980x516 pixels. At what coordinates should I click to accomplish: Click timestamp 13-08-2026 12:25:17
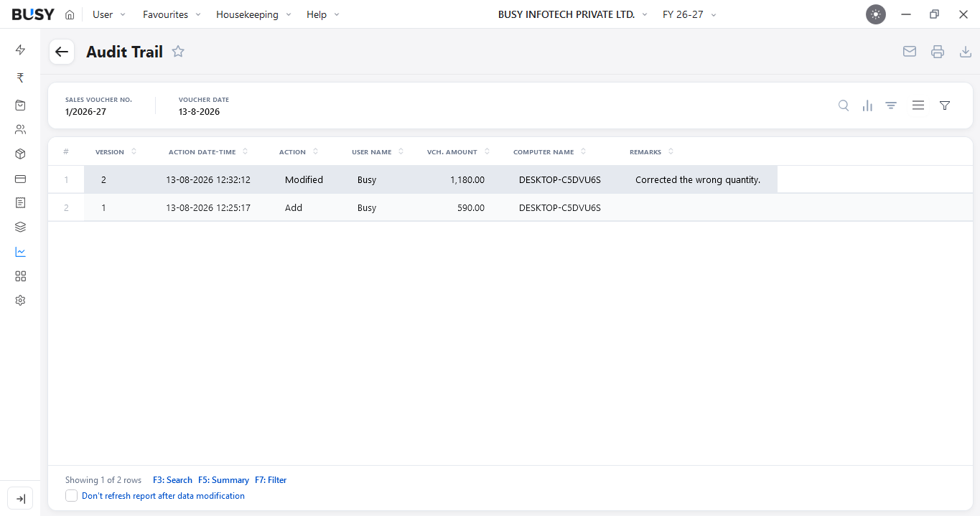(x=208, y=207)
